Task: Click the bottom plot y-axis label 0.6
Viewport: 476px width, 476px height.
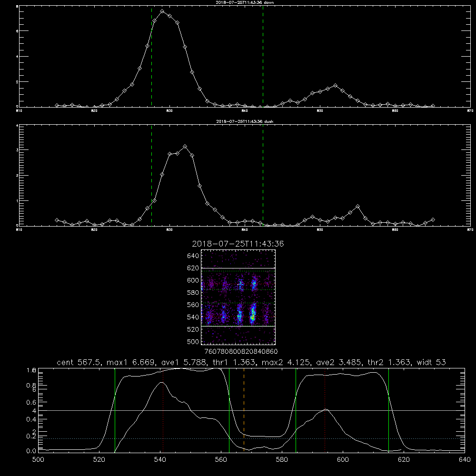Action: click(x=31, y=402)
